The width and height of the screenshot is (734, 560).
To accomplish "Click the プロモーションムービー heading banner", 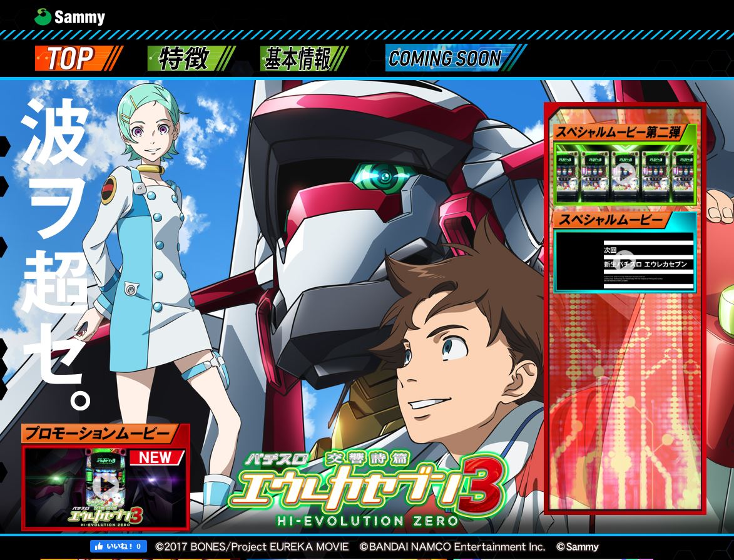I will (x=99, y=434).
